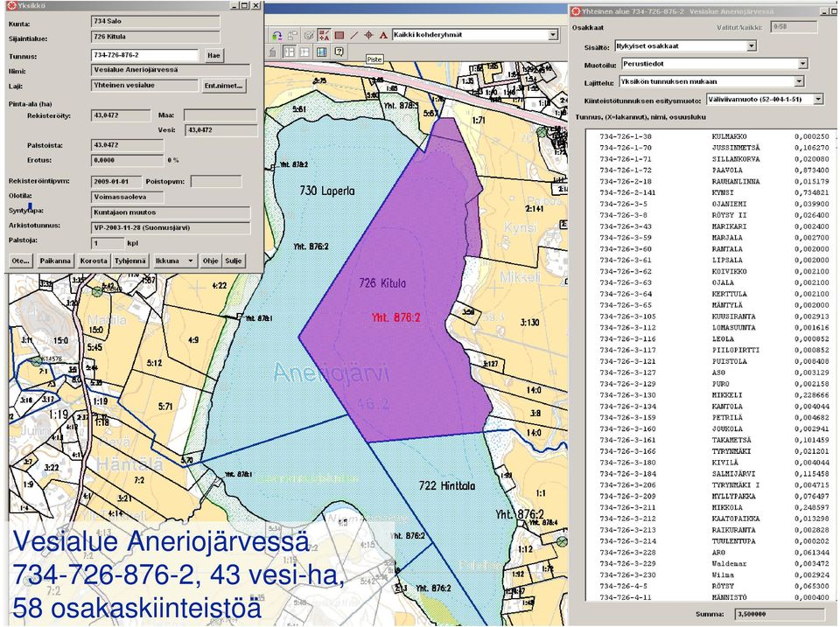Click the greyed-out building icon in the second toolbar row
Screen dimensions: 840x627
tap(273, 52)
